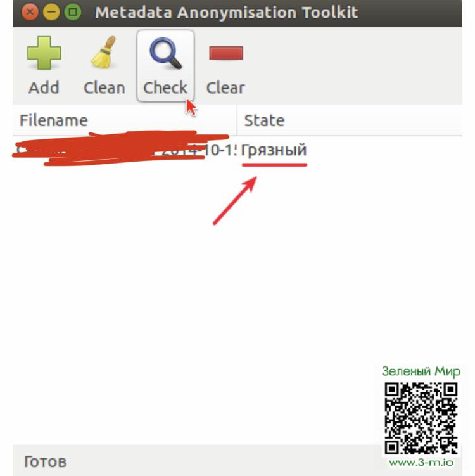Select the redacted file row entry
Image resolution: width=475 pixels, height=476 pixels.
coord(237,150)
